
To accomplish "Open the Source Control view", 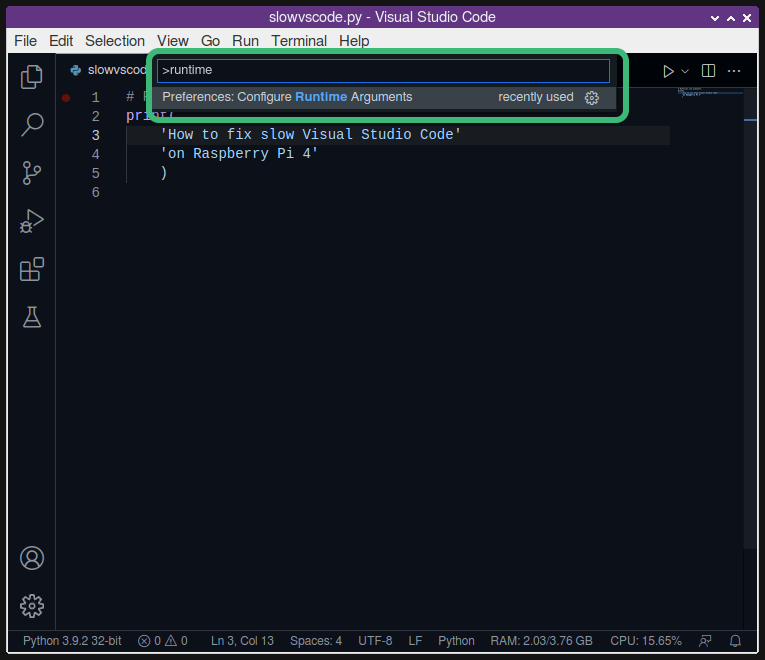I will click(32, 173).
